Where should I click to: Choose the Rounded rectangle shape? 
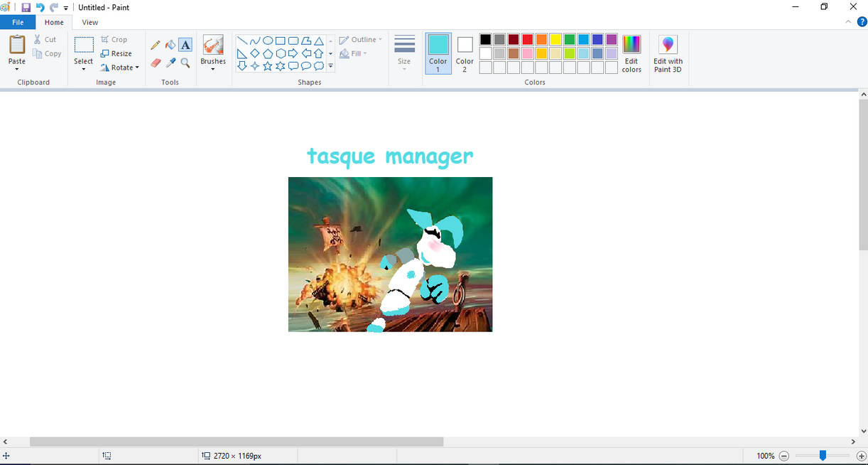click(293, 41)
